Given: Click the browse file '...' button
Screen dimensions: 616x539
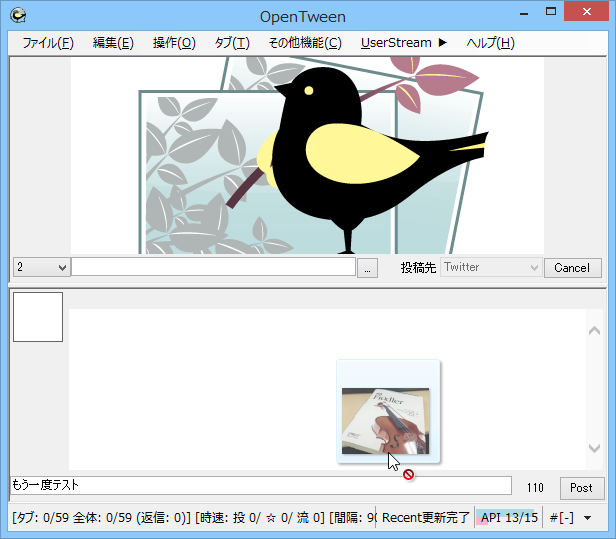Looking at the screenshot, I should (x=367, y=268).
